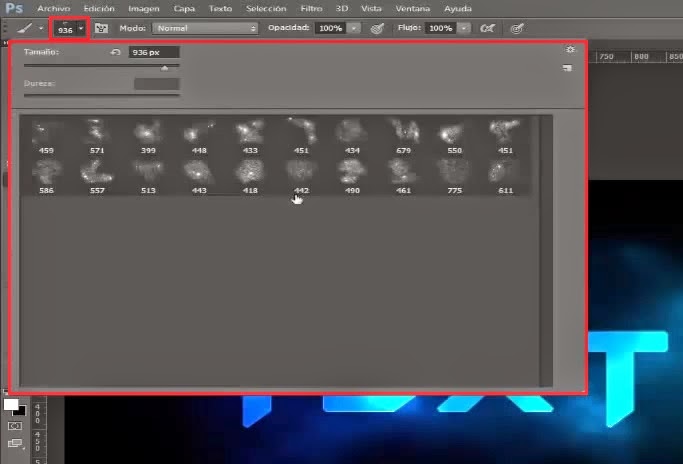Select brush preset 679
Viewport: 683px width, 464px height.
tap(403, 136)
